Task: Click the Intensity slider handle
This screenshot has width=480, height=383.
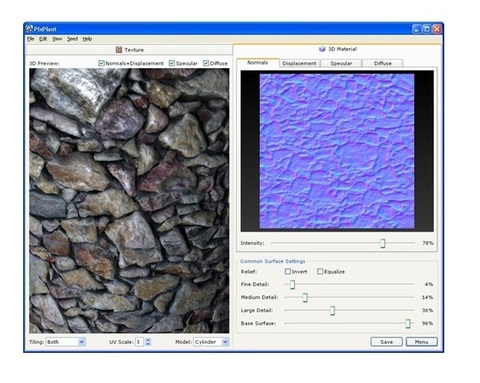Action: [383, 243]
